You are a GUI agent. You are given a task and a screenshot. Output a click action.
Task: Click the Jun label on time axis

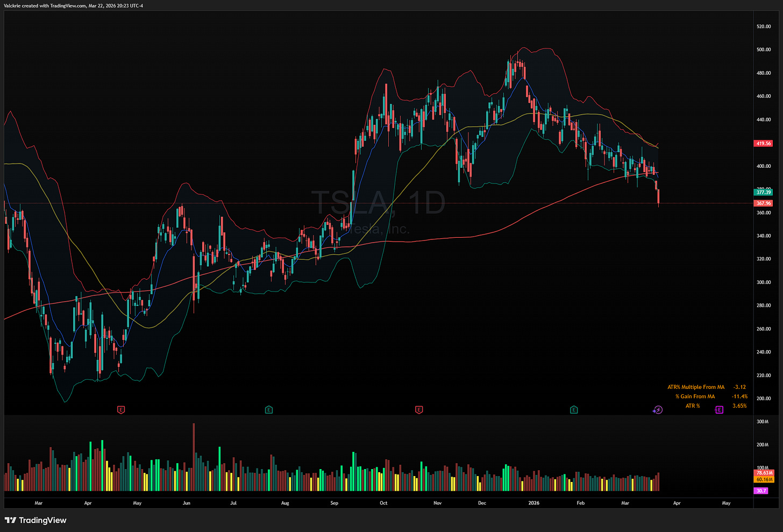[x=186, y=503]
